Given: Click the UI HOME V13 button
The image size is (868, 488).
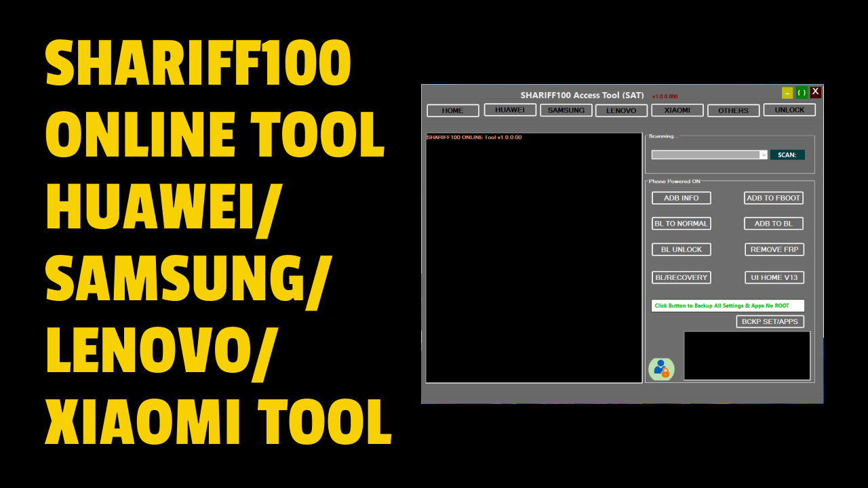Looking at the screenshot, I should coord(774,277).
